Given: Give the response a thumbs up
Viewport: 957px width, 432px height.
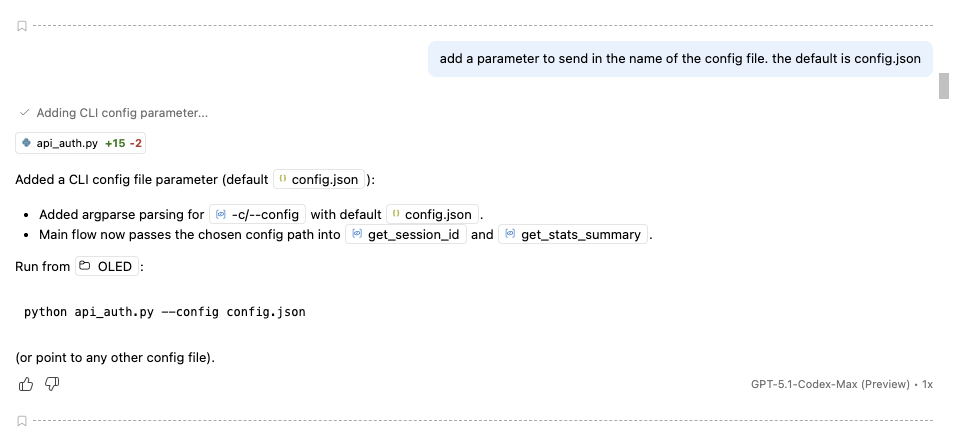Looking at the screenshot, I should [26, 384].
